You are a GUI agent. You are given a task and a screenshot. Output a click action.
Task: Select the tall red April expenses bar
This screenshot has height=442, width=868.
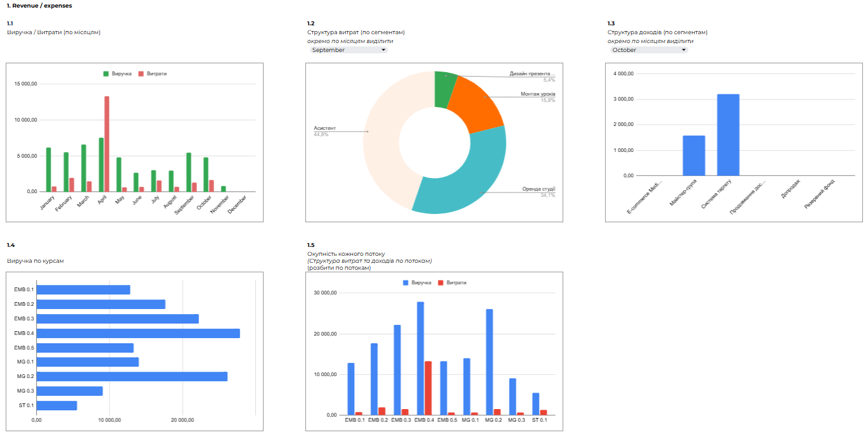coord(107,144)
